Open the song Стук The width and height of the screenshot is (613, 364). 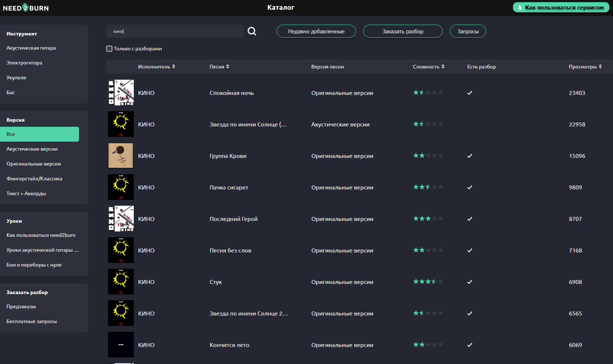(216, 282)
